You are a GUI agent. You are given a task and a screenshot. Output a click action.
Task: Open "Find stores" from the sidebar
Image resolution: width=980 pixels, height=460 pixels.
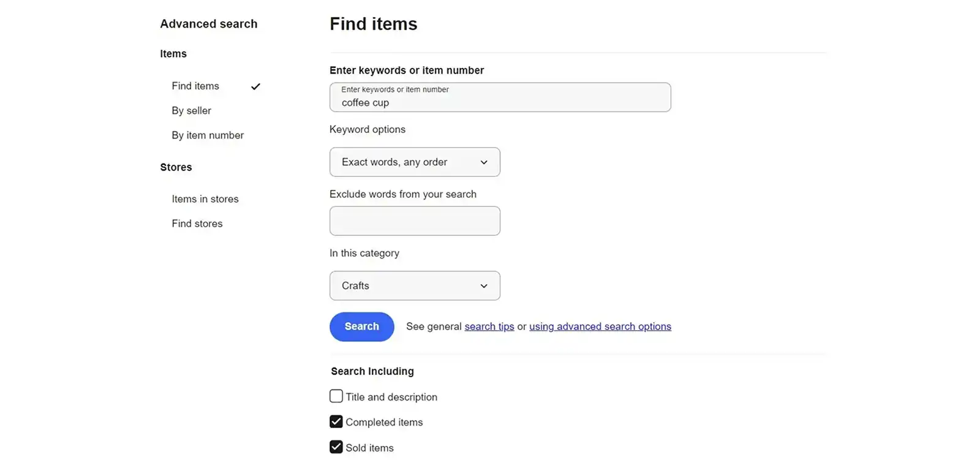[197, 223]
